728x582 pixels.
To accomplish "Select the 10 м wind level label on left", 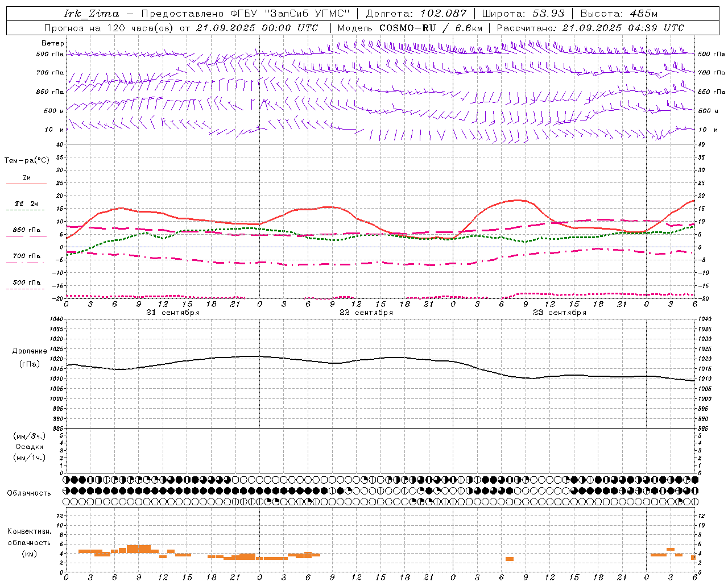I will pyautogui.click(x=55, y=130).
